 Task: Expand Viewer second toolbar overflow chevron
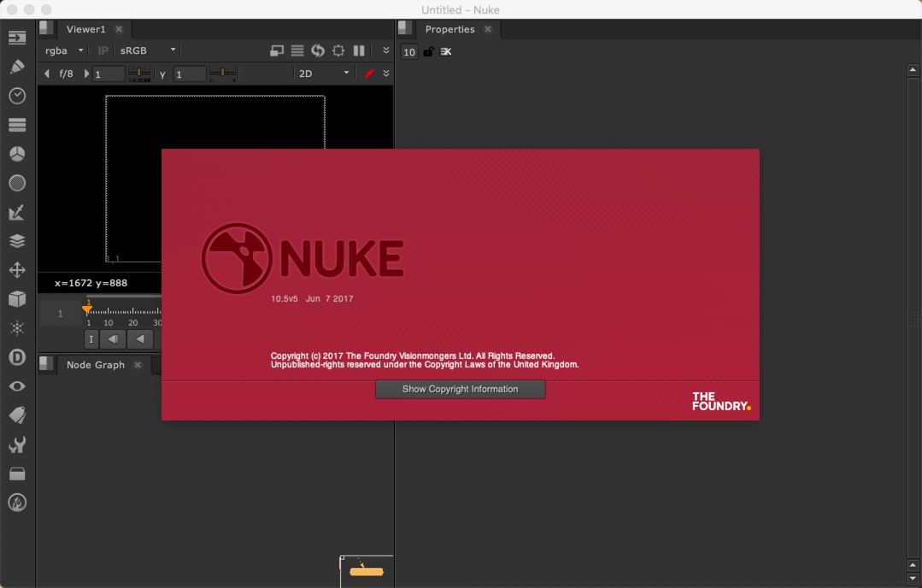pyautogui.click(x=385, y=73)
